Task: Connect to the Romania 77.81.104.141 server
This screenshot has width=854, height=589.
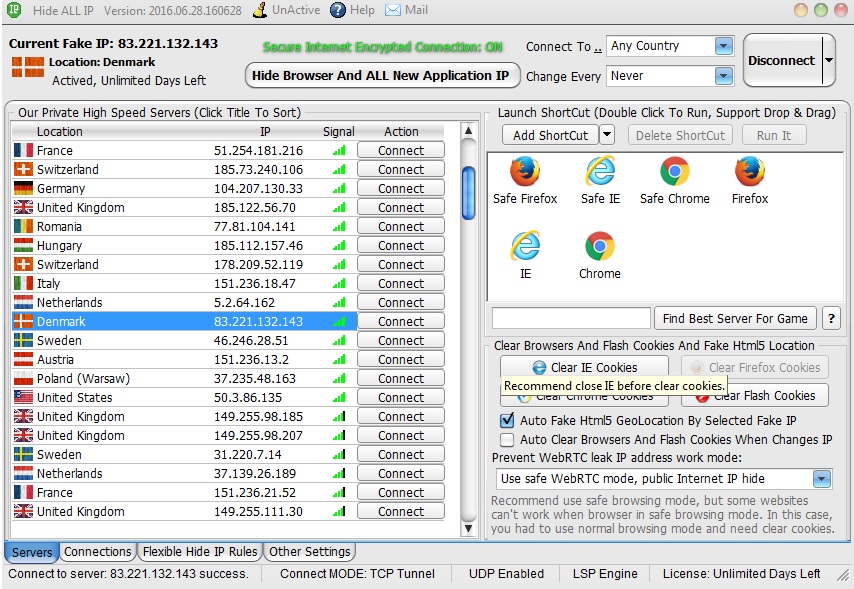Action: pos(401,226)
